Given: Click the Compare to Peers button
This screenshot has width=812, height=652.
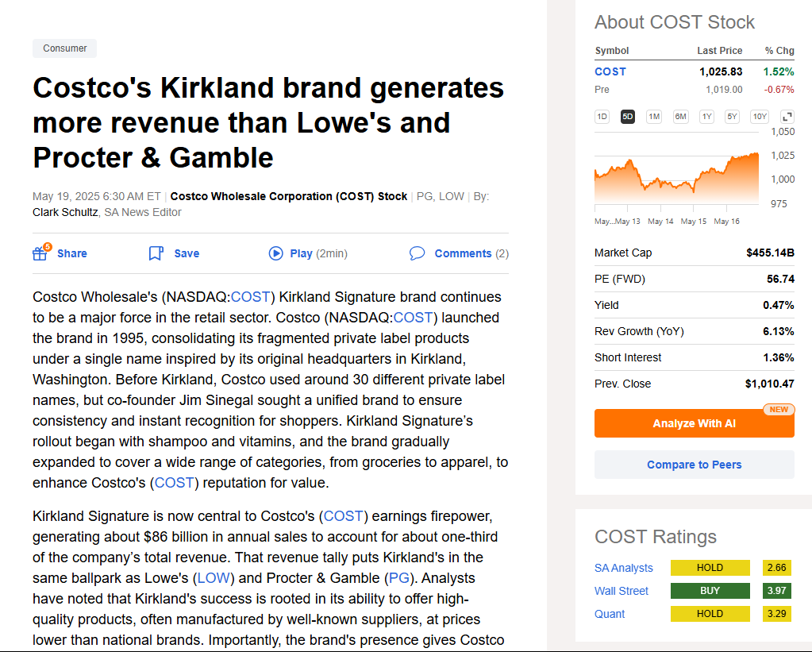Looking at the screenshot, I should pyautogui.click(x=694, y=465).
